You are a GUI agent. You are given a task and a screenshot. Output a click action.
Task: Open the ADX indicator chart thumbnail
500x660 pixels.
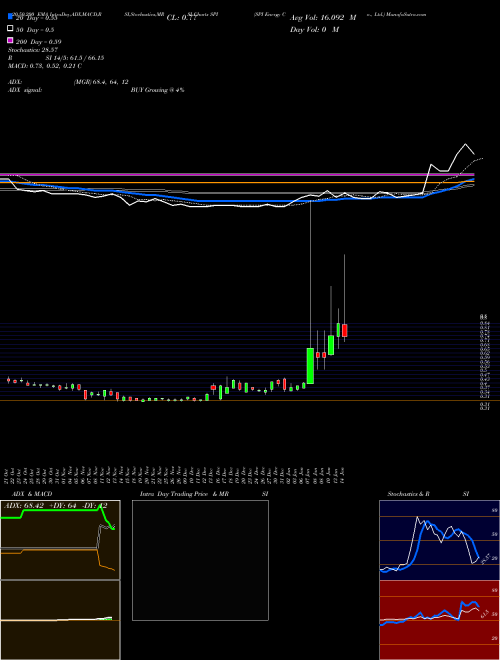click(60, 540)
